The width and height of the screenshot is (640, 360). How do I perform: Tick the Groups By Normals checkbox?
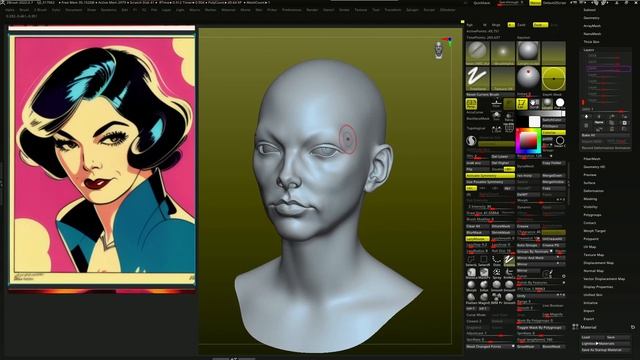(551, 251)
